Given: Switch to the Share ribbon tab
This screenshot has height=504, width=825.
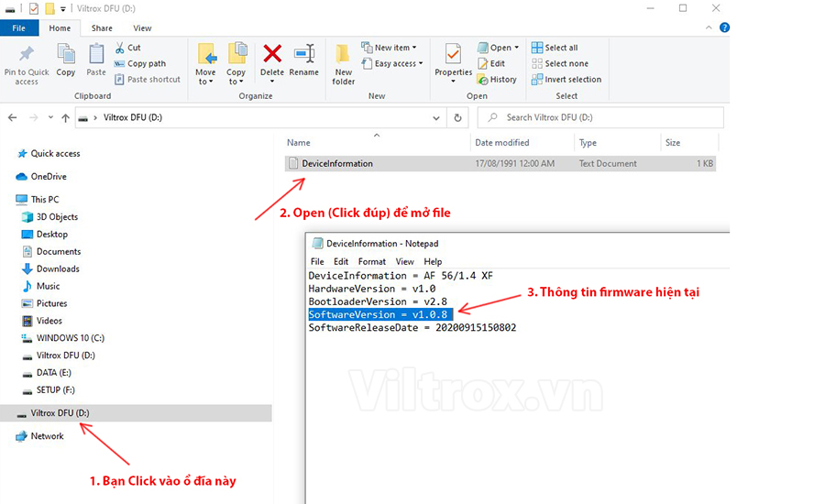Looking at the screenshot, I should point(102,27).
